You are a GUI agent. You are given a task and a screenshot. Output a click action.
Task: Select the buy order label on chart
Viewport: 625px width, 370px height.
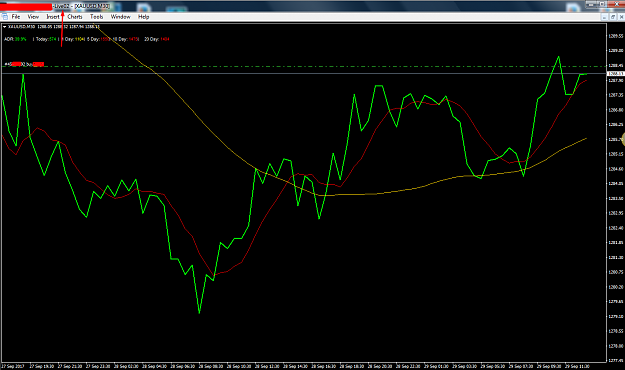click(x=24, y=64)
